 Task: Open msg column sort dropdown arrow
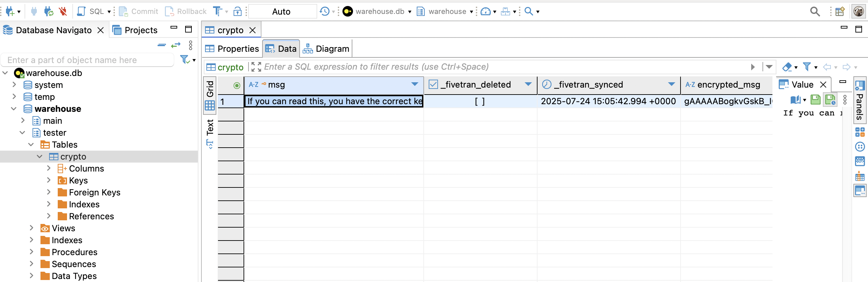pyautogui.click(x=415, y=85)
